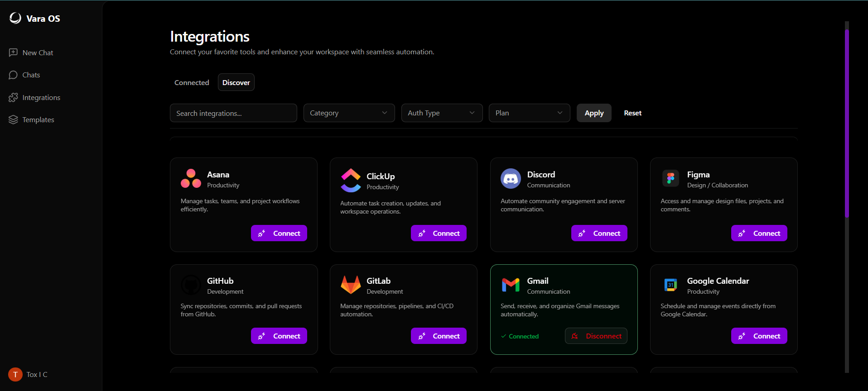Click the Figma logo icon

click(x=670, y=178)
